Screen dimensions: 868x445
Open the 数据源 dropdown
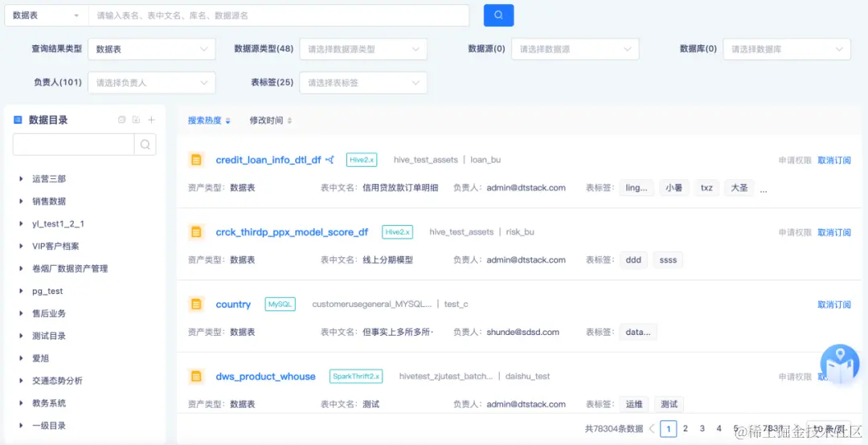tap(575, 49)
